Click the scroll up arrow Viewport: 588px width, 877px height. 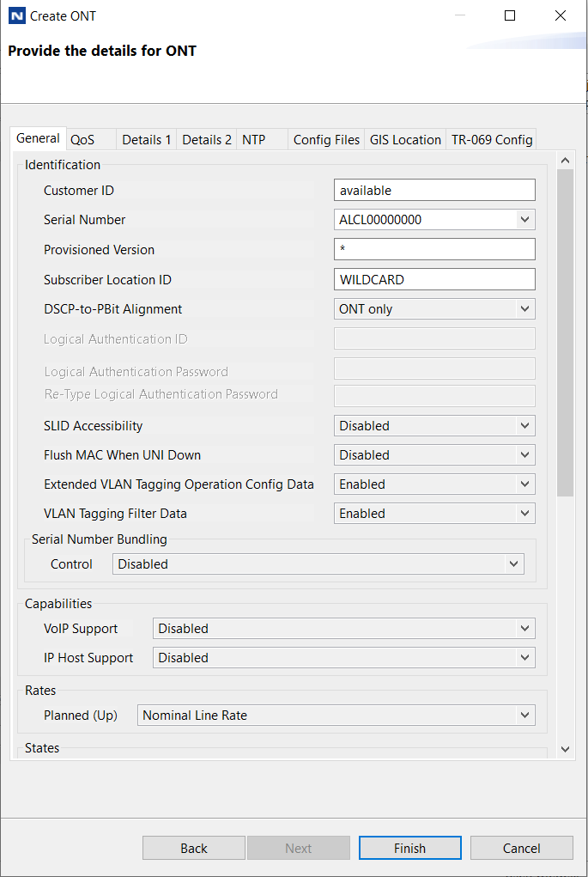click(565, 161)
